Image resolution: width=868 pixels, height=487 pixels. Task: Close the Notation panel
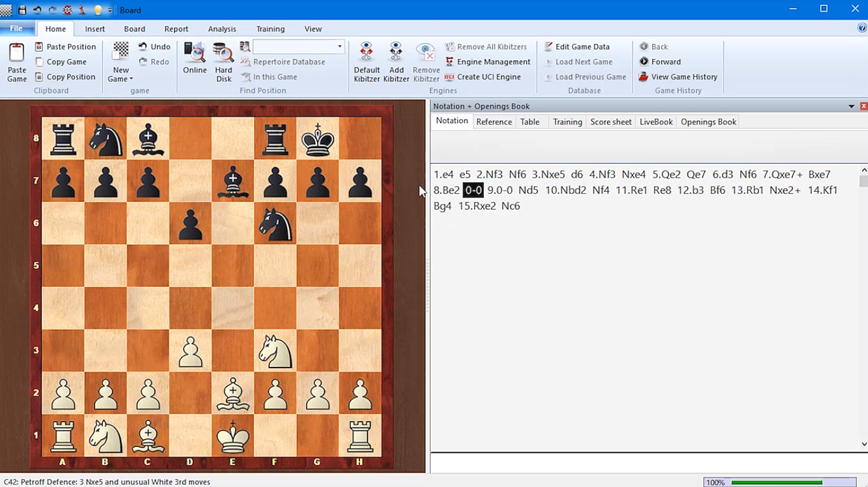coord(863,107)
